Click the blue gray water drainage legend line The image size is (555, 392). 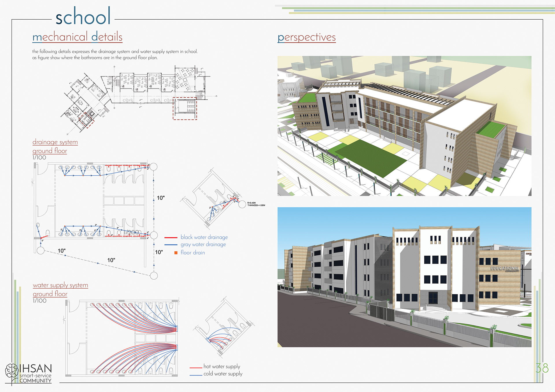(171, 245)
